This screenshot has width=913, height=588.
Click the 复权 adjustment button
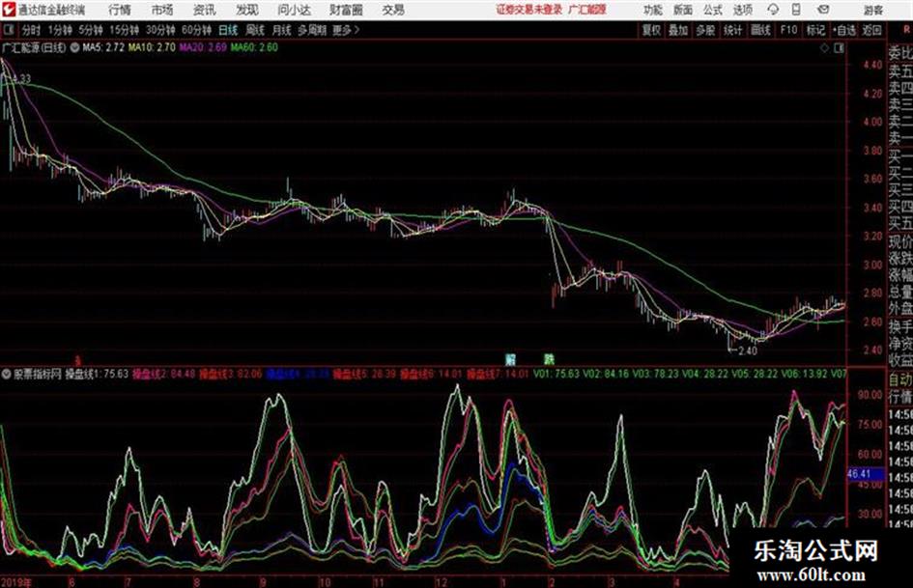(651, 30)
